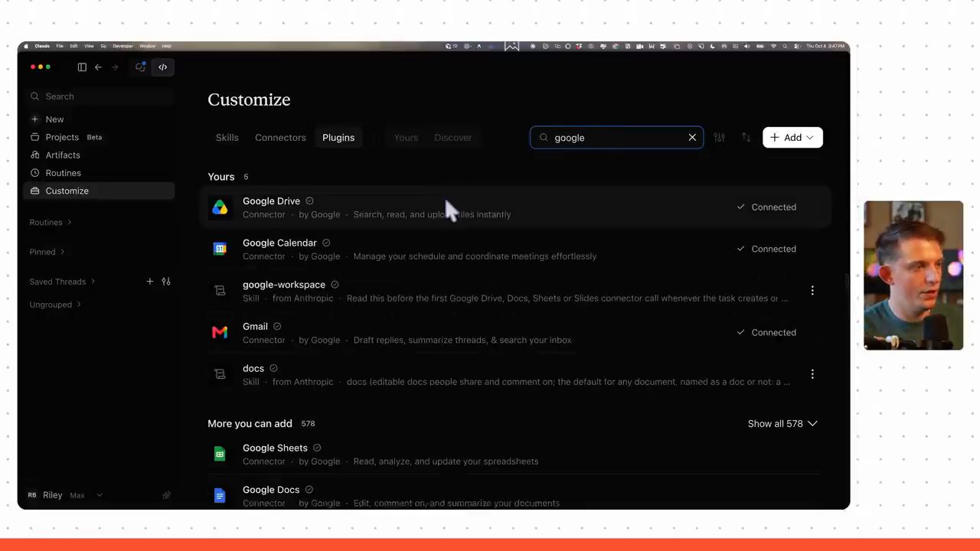Click the Wi-Fi status icon
The height and width of the screenshot is (551, 980).
click(773, 46)
